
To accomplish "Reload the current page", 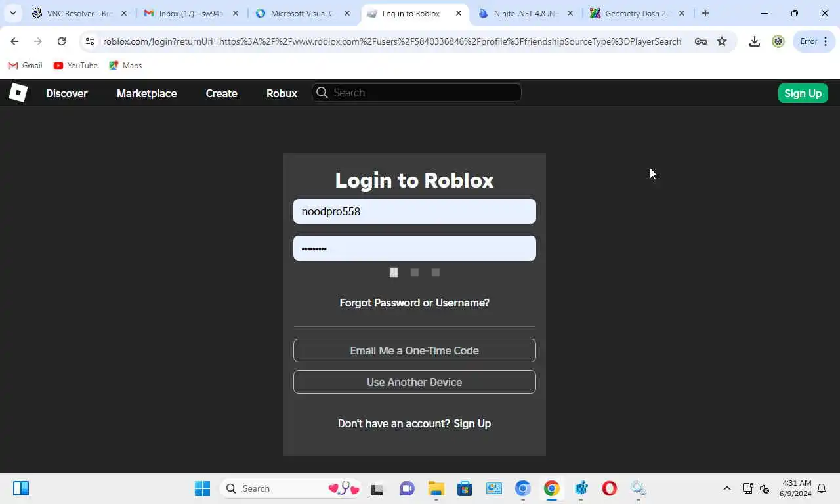I will [62, 41].
